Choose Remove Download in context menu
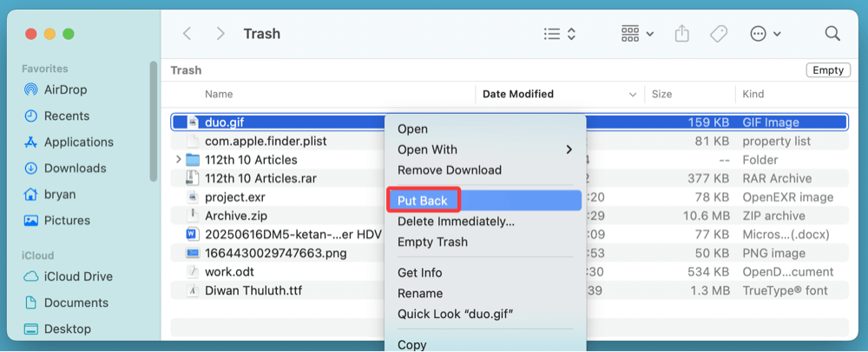 pyautogui.click(x=450, y=169)
